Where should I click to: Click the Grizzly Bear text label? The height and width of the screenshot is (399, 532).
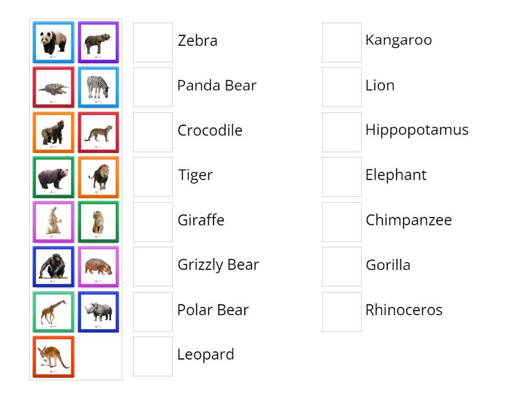(x=218, y=265)
